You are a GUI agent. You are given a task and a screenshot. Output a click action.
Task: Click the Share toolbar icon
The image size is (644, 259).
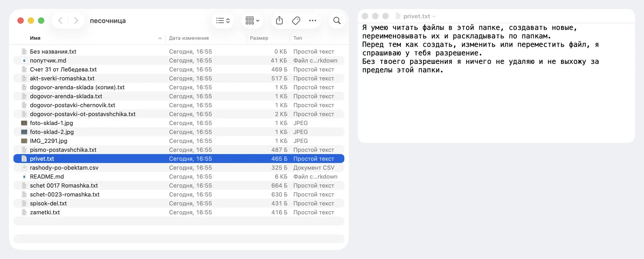coord(280,21)
